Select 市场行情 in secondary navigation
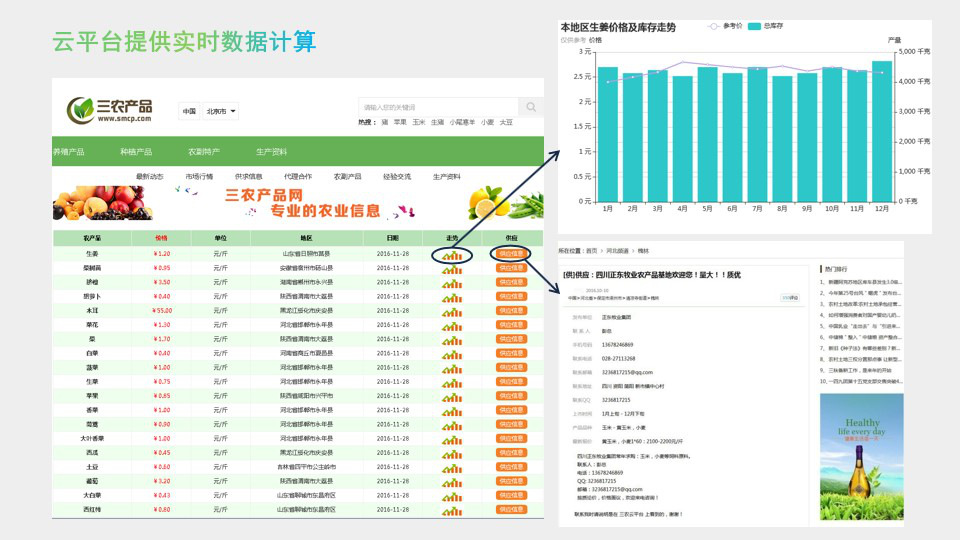The height and width of the screenshot is (540, 960). (199, 176)
